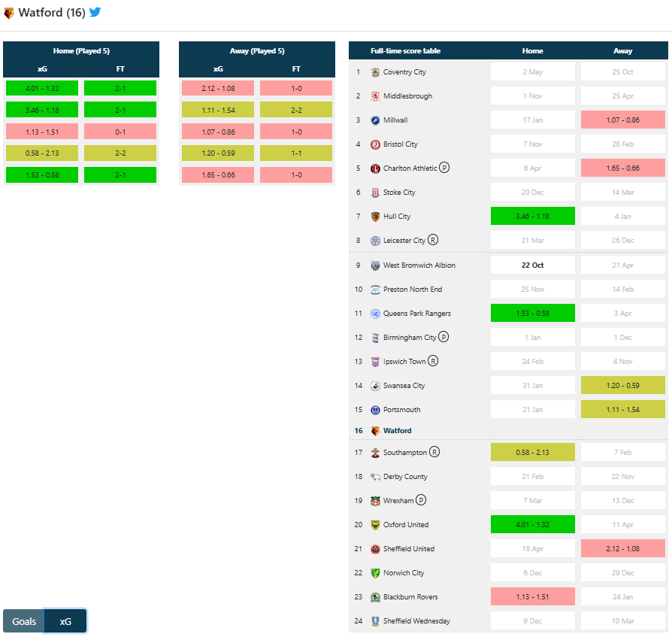Click the Hull City crest icon
672x637 pixels.
pyautogui.click(x=375, y=217)
